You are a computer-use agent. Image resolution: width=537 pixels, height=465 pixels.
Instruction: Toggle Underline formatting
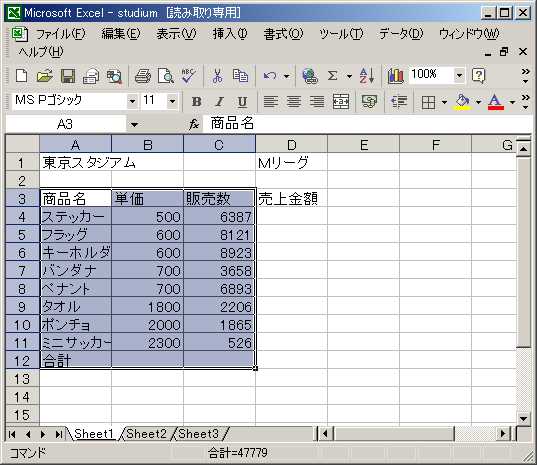[242, 102]
